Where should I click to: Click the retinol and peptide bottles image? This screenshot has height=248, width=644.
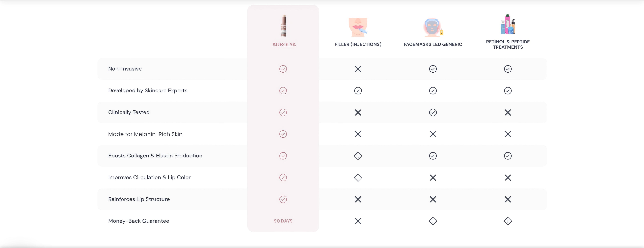(508, 24)
